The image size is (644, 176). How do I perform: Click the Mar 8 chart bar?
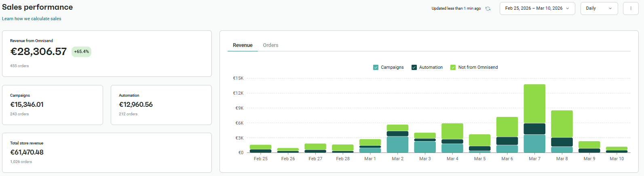point(562,131)
